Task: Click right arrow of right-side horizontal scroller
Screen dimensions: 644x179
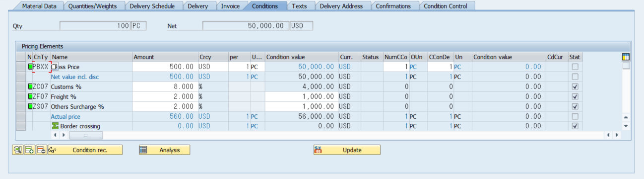Action: [617, 135]
